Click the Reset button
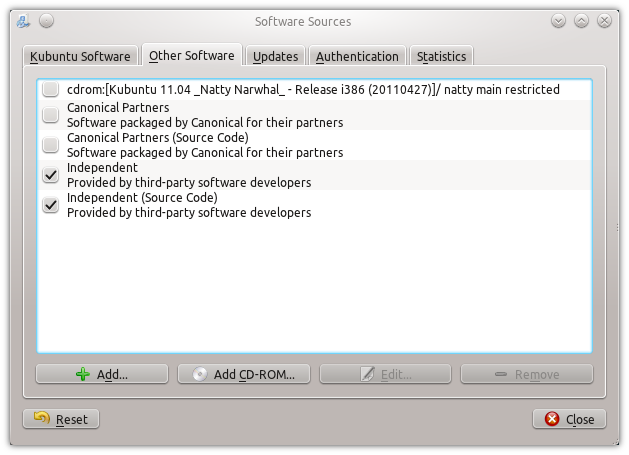 (x=61, y=419)
